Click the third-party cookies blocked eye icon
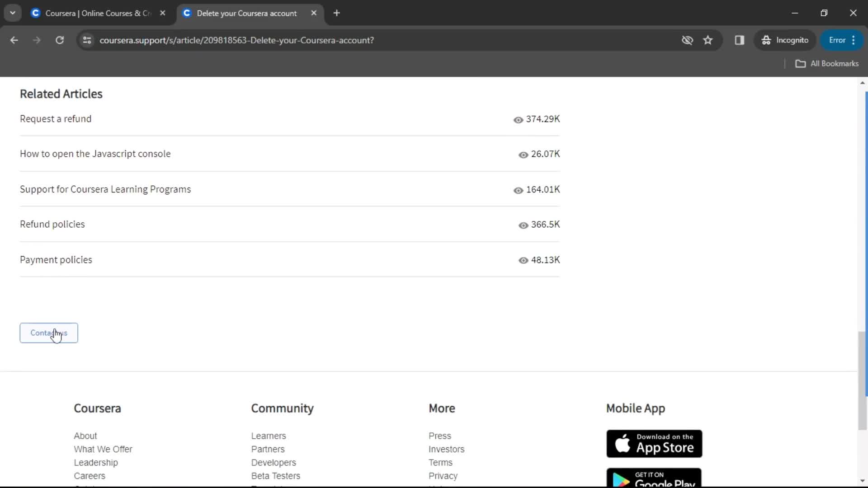This screenshot has height=488, width=868. tap(687, 40)
